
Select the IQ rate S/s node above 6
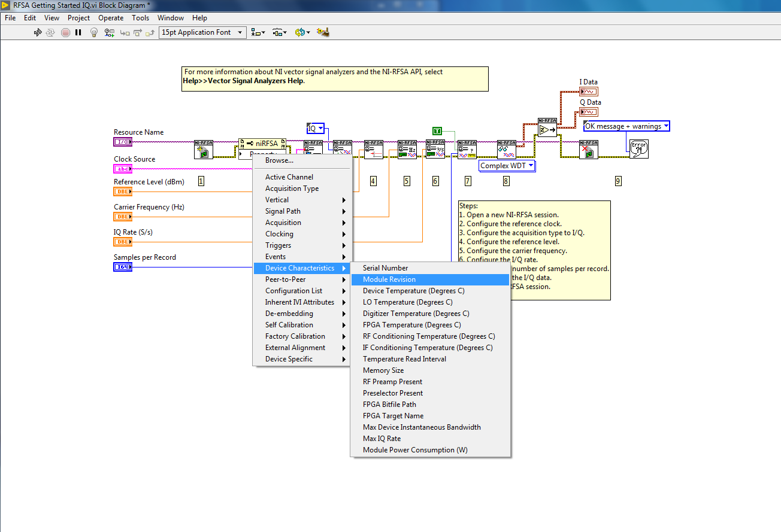pos(435,150)
